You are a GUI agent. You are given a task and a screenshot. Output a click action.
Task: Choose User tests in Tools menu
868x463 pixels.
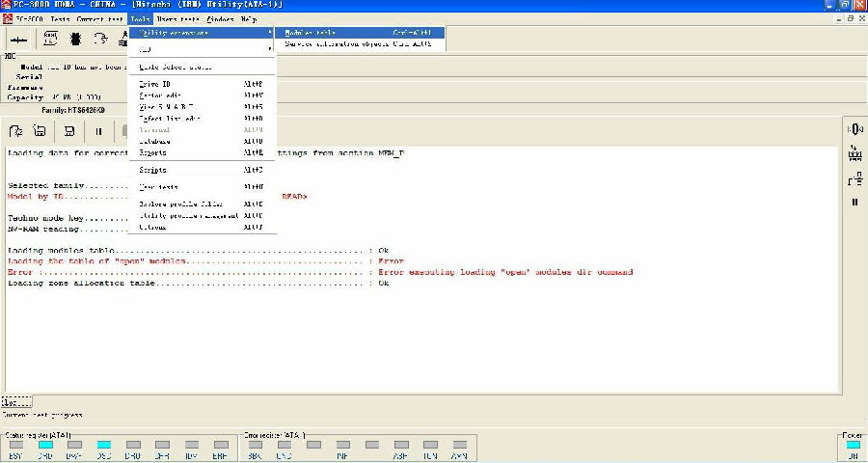[202, 187]
